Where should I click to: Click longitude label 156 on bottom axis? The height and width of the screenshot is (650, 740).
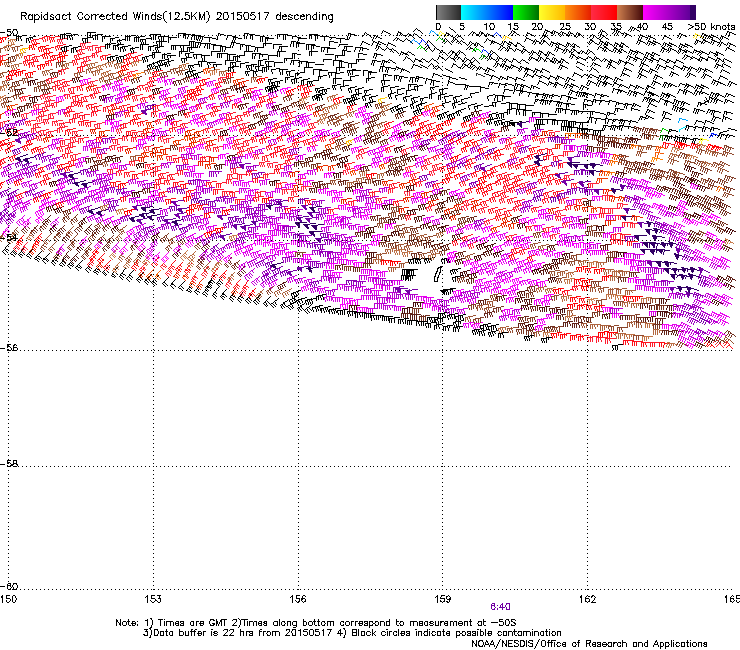(298, 599)
